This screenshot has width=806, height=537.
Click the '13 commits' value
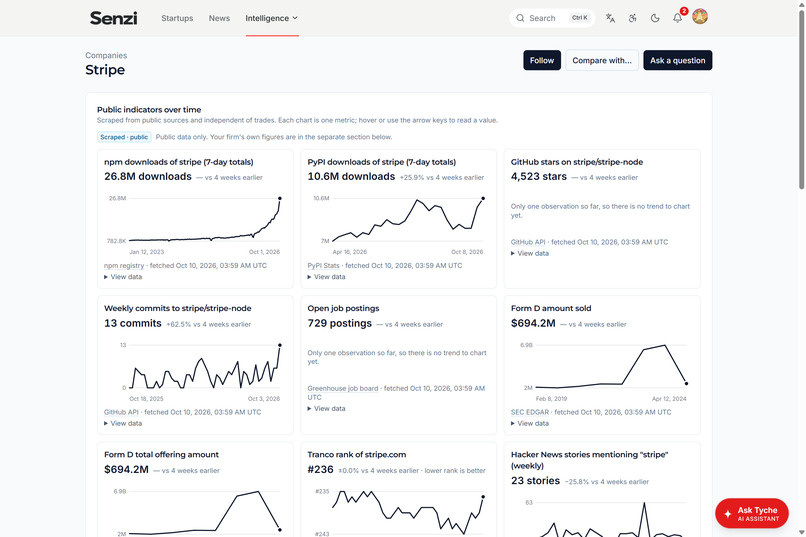pos(133,323)
